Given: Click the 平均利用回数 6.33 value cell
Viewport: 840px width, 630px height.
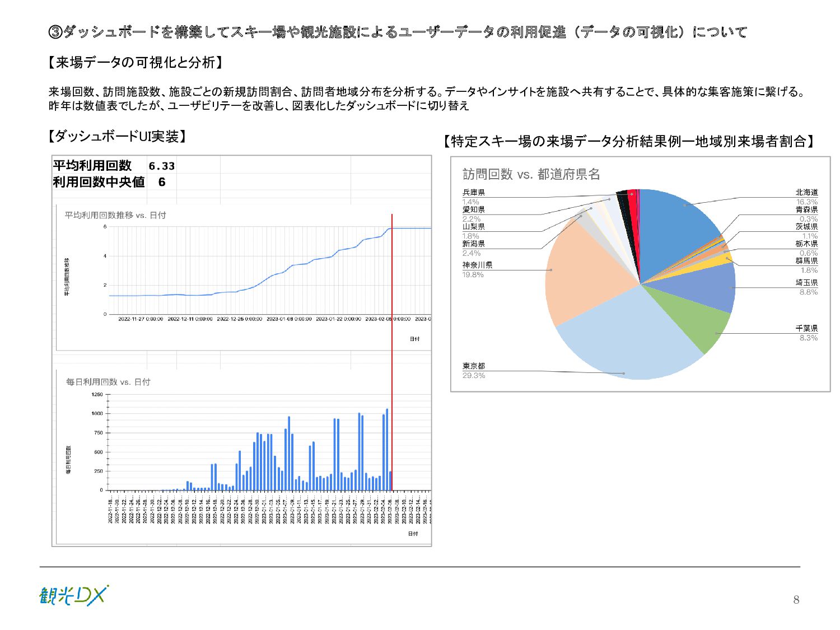Looking at the screenshot, I should pyautogui.click(x=162, y=166).
